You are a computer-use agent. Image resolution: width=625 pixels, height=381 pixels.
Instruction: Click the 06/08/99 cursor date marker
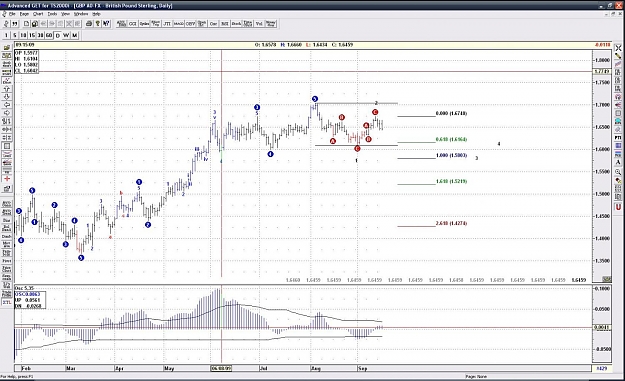pos(221,368)
